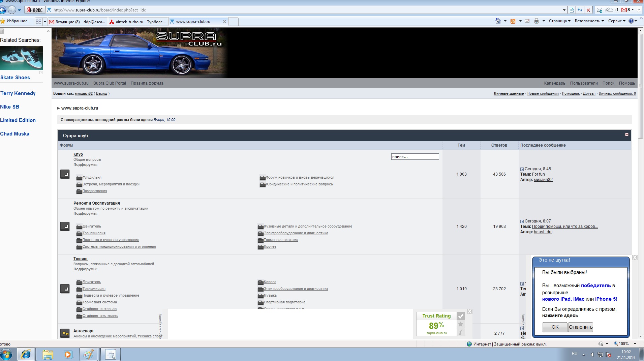
Task: Click the browser Home icon
Action: [x=498, y=21]
